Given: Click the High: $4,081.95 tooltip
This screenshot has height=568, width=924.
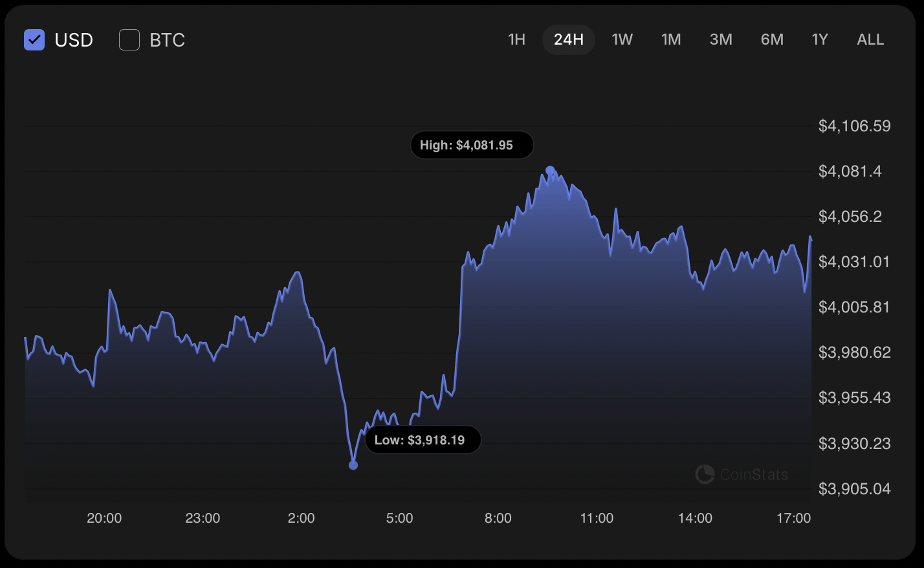Looking at the screenshot, I should click(x=472, y=145).
